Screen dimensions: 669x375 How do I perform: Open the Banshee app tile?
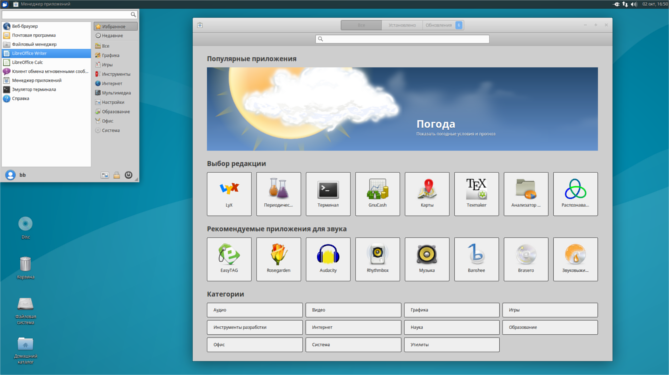pyautogui.click(x=476, y=259)
